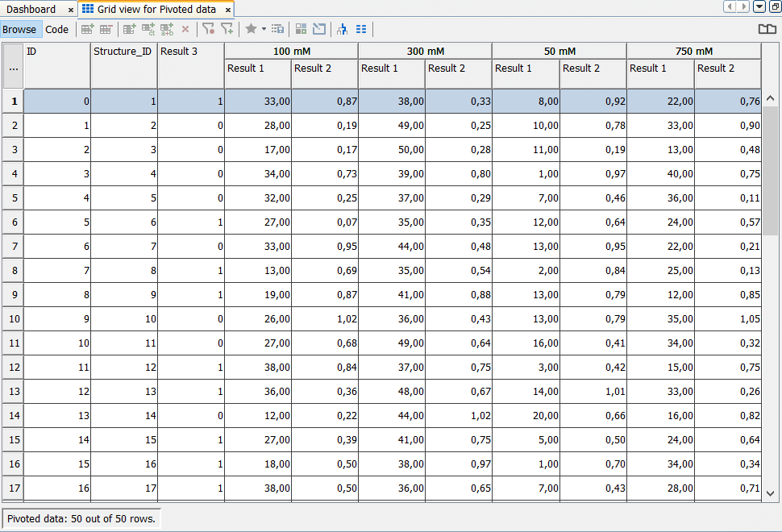Click the add row toolbar icon
Image resolution: width=782 pixels, height=532 pixels.
point(87,29)
